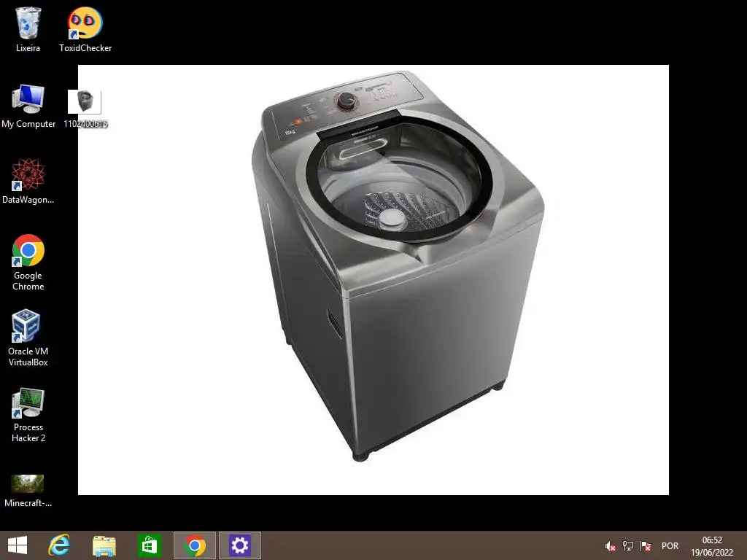The width and height of the screenshot is (747, 560).
Task: Open the DataWagon shortcut icon
Action: coord(28,182)
